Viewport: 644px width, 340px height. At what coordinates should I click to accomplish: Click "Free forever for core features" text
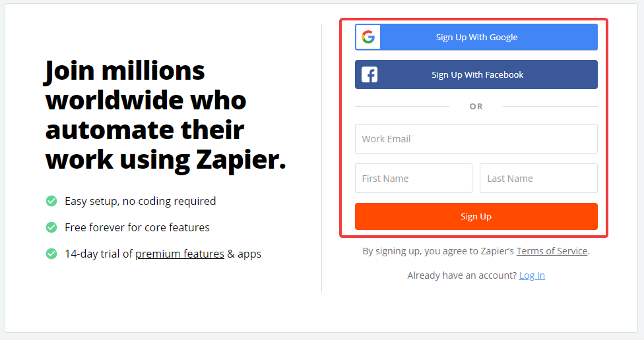pyautogui.click(x=137, y=227)
